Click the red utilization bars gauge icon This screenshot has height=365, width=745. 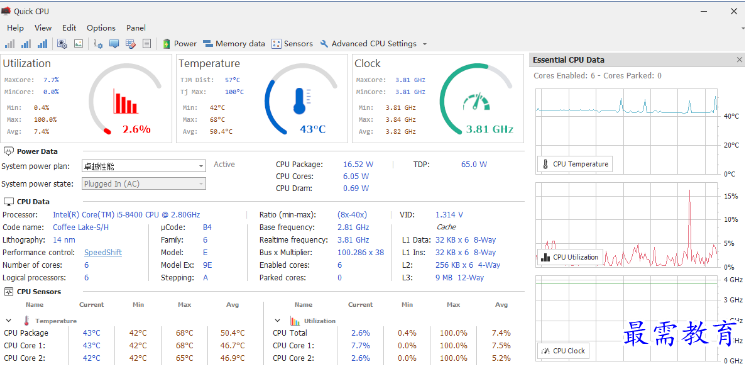point(125,101)
